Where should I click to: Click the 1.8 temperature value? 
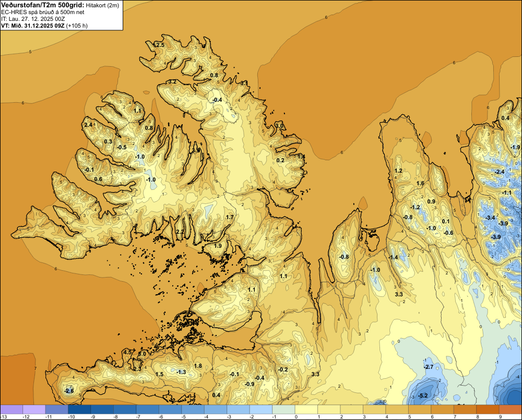click(x=198, y=366)
